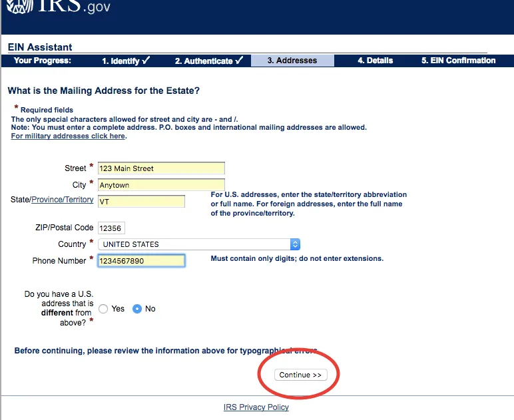Open the Country dropdown menu

(193, 244)
